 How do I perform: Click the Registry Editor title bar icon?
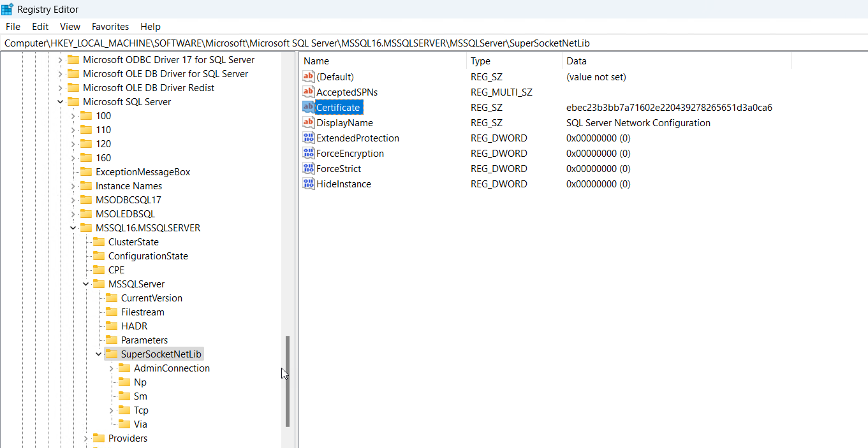pos(8,9)
